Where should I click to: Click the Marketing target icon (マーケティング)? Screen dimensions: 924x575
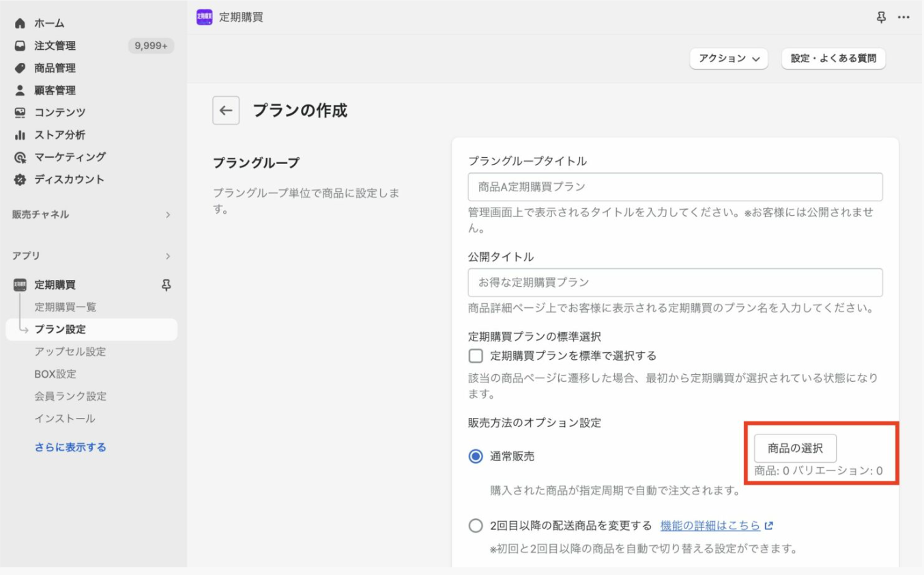click(20, 157)
